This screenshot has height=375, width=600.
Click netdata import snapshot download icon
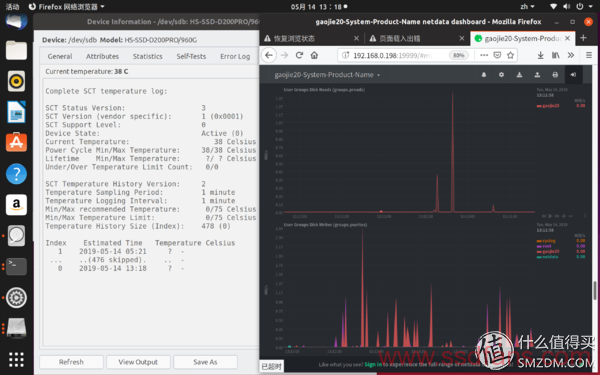point(519,75)
